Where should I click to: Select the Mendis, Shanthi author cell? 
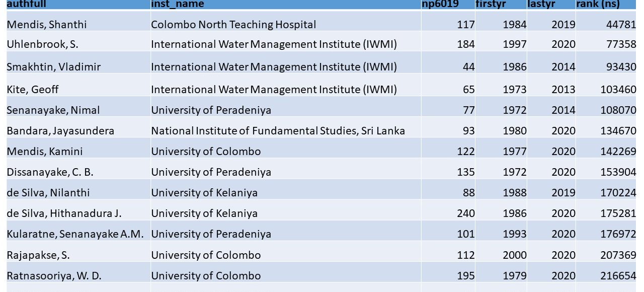pos(46,25)
